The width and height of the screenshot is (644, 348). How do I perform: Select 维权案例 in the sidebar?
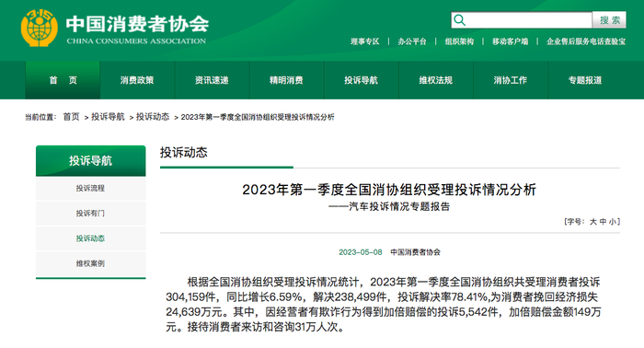point(91,263)
